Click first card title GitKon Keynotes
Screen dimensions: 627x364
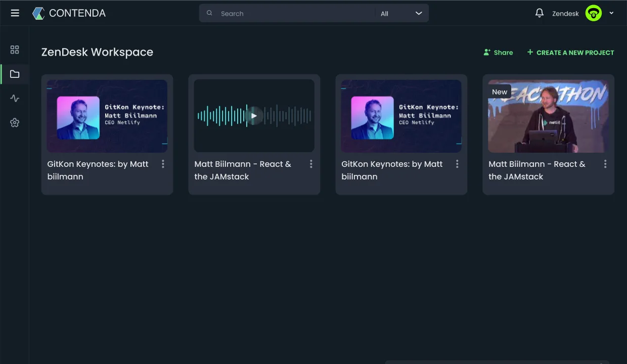coord(98,170)
